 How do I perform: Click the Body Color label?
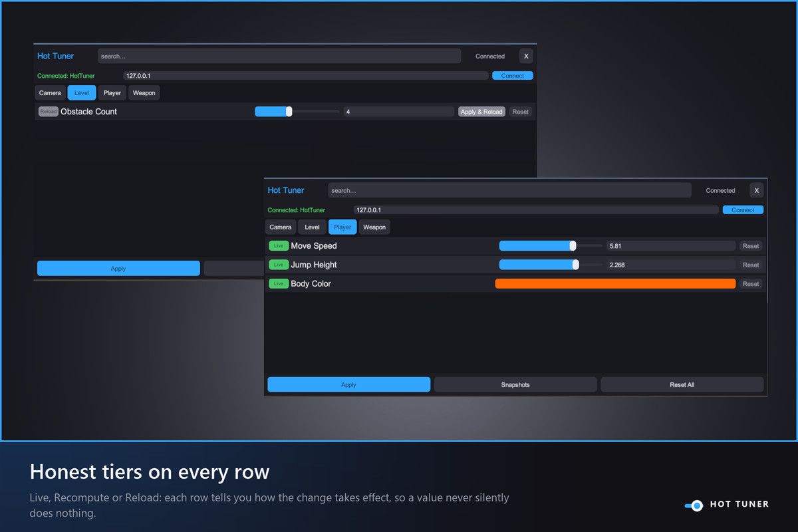tap(311, 284)
